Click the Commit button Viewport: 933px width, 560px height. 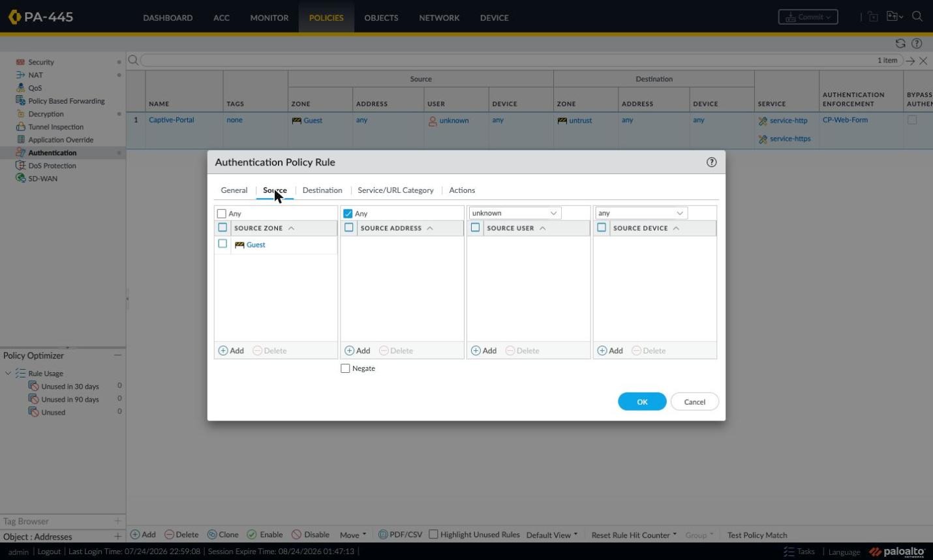click(x=808, y=17)
